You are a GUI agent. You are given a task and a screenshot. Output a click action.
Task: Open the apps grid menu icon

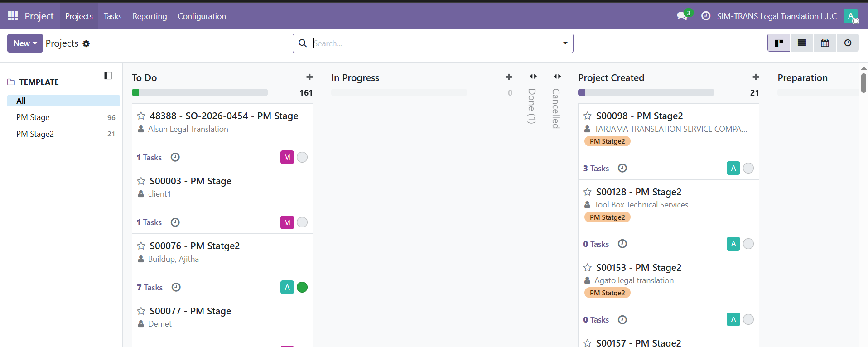click(13, 16)
